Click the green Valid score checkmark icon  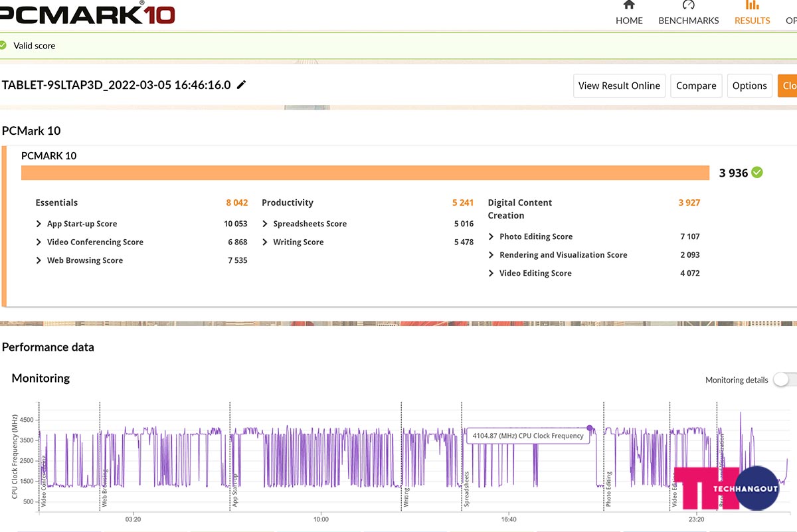point(3,46)
